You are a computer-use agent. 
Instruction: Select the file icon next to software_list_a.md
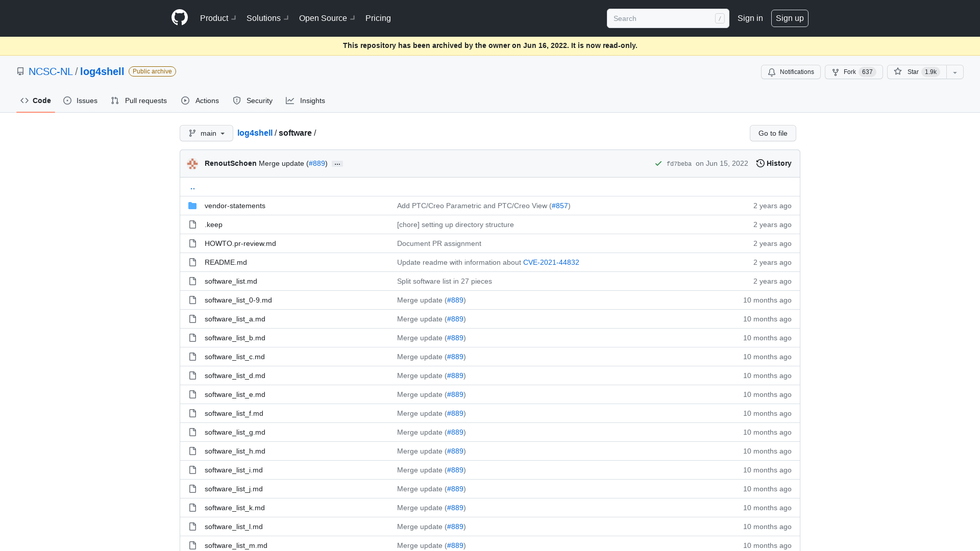[x=192, y=319]
